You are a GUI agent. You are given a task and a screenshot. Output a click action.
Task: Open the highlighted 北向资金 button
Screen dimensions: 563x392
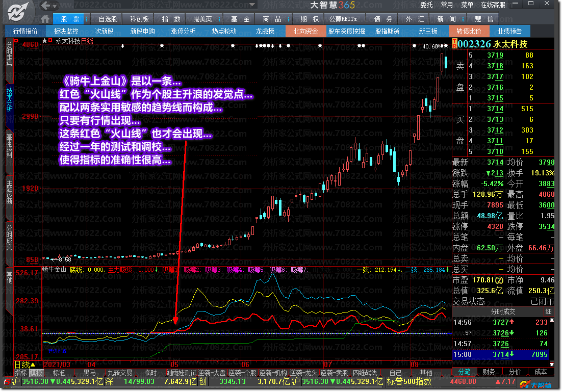click(305, 31)
